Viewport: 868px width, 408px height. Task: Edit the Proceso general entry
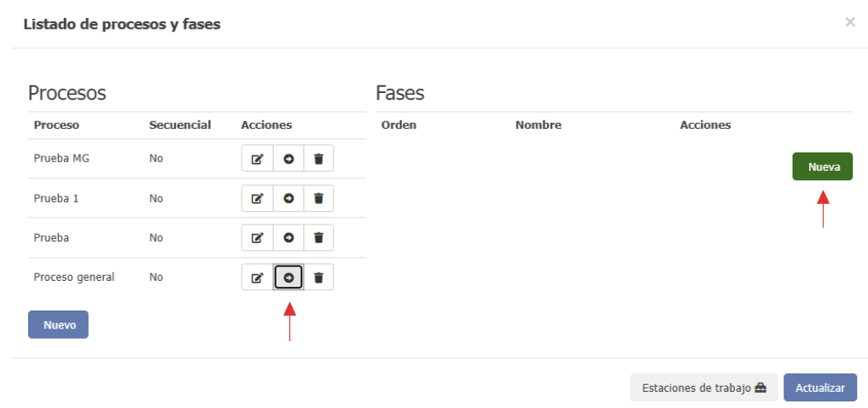tap(258, 277)
